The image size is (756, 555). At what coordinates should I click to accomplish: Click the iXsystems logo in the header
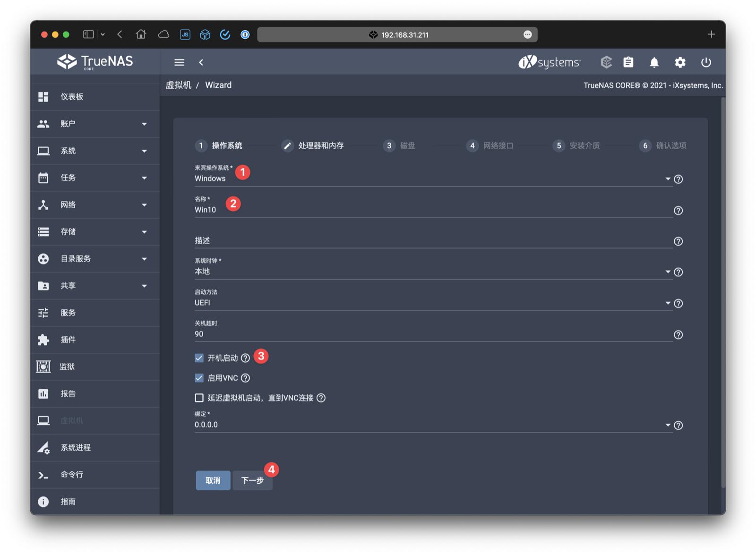pyautogui.click(x=549, y=62)
